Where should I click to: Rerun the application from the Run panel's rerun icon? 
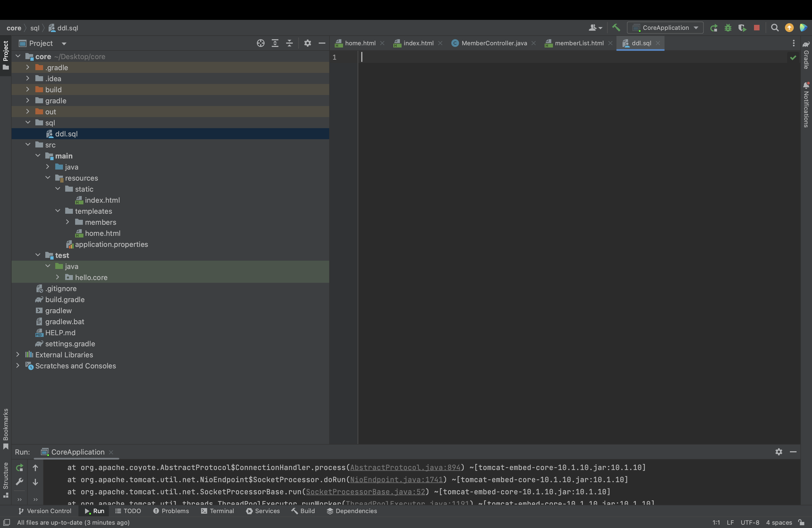coord(20,468)
